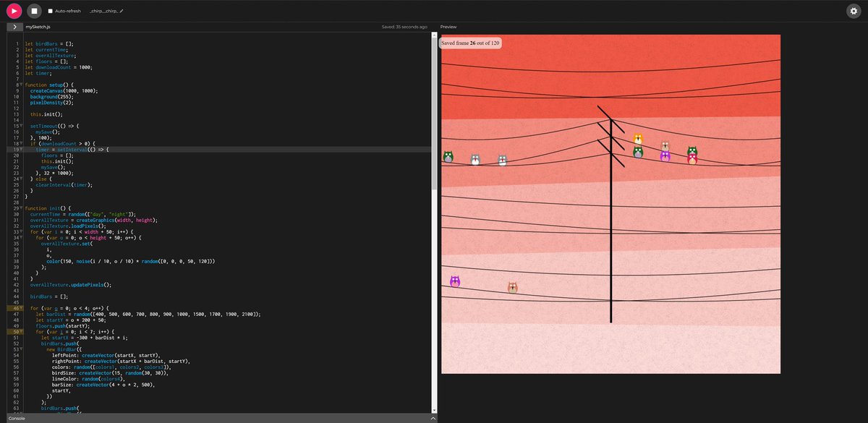This screenshot has width=868, height=423.
Task: Click 'let downloadCount = 1000;' line
Action: (x=59, y=67)
